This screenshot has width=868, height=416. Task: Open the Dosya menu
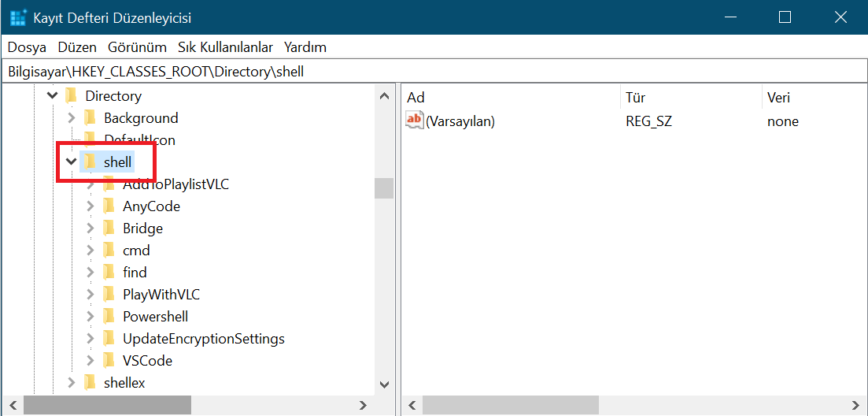point(27,47)
